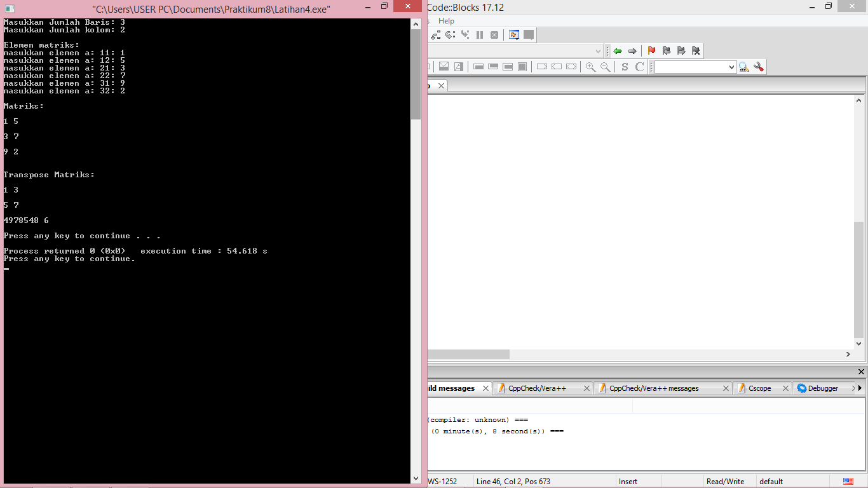868x488 pixels.
Task: Close the open editor file tab
Action: pyautogui.click(x=442, y=86)
